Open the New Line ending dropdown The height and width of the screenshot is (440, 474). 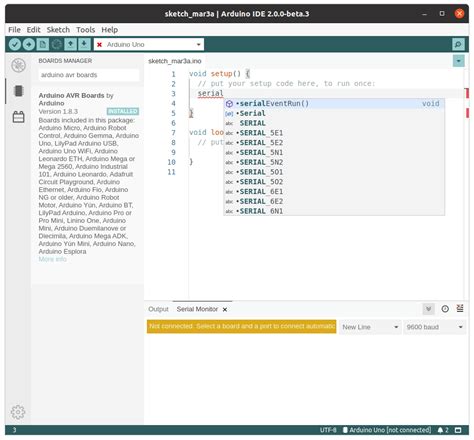coord(370,327)
